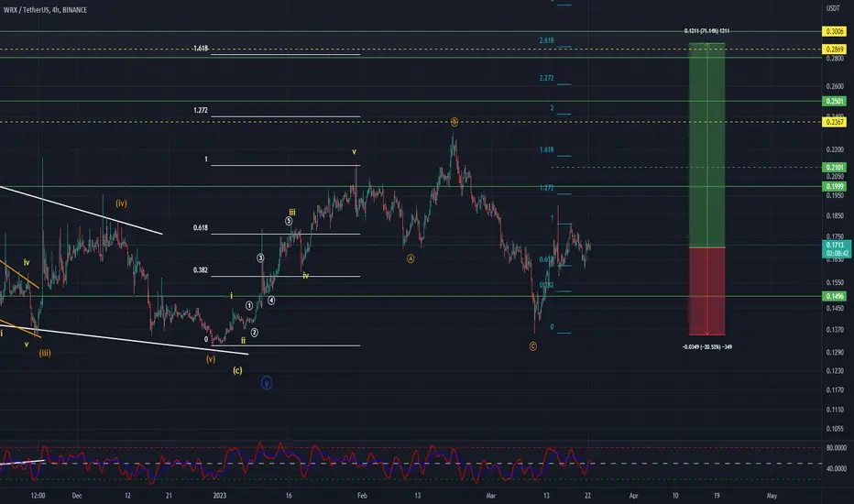Screen dimensions: 854x504
Task: Click the current price tag 0.1713
Action: tap(837, 249)
